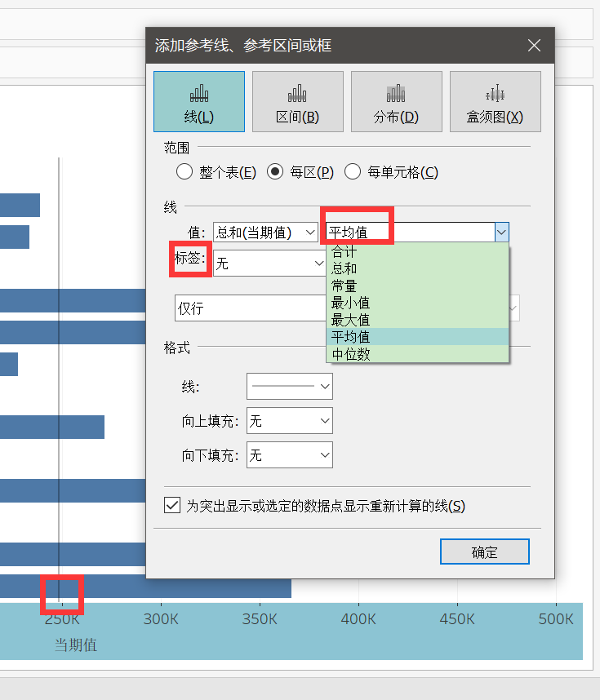Confirm with the 确定 button
Viewport: 600px width, 700px height.
click(x=485, y=552)
